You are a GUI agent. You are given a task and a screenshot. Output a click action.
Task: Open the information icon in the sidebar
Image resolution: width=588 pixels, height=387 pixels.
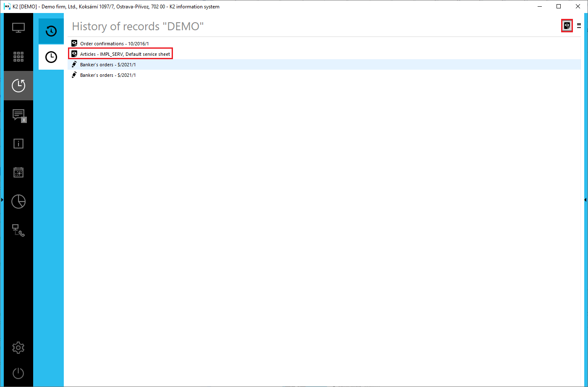pyautogui.click(x=18, y=144)
